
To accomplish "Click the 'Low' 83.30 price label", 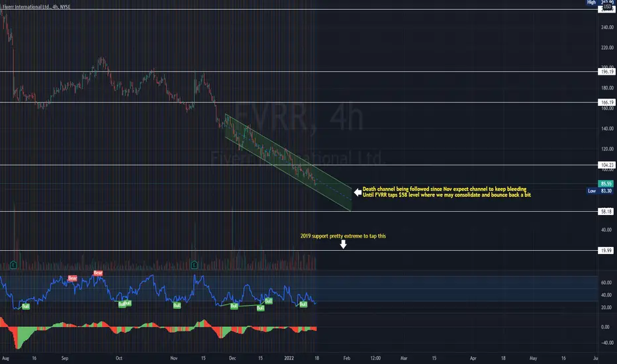I will pyautogui.click(x=600, y=191).
